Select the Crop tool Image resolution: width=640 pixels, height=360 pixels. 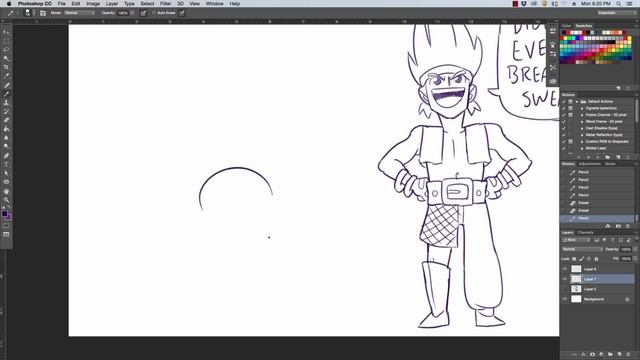pos(6,67)
